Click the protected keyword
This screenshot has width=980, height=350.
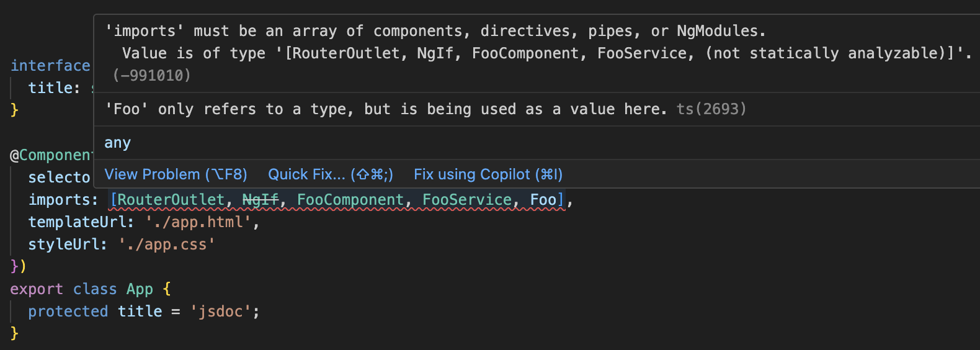coord(68,312)
